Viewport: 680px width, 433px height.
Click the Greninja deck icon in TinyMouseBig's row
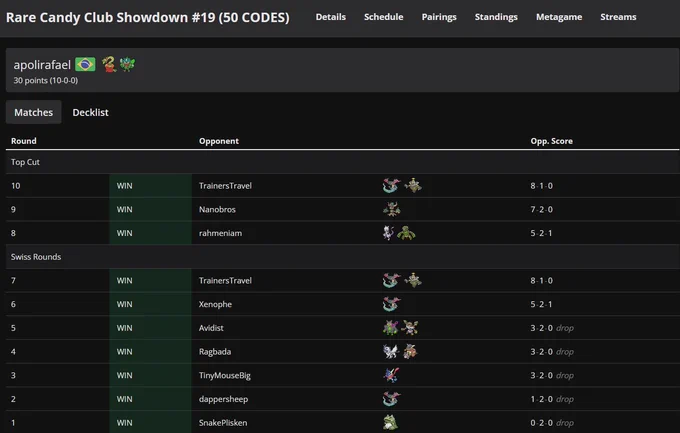click(x=391, y=375)
